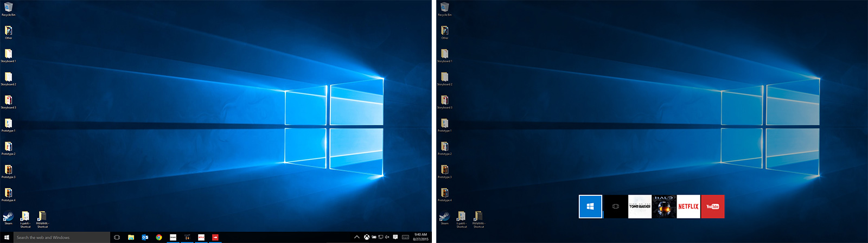868x243 pixels.
Task: Open the Tomb Raider taskbar icon
Action: 173,237
